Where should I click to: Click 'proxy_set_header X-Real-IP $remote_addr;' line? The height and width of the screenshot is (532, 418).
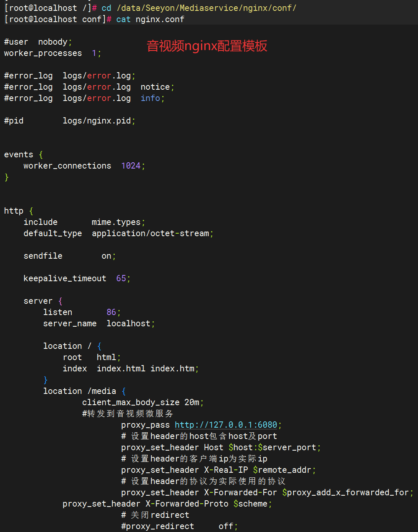click(219, 470)
